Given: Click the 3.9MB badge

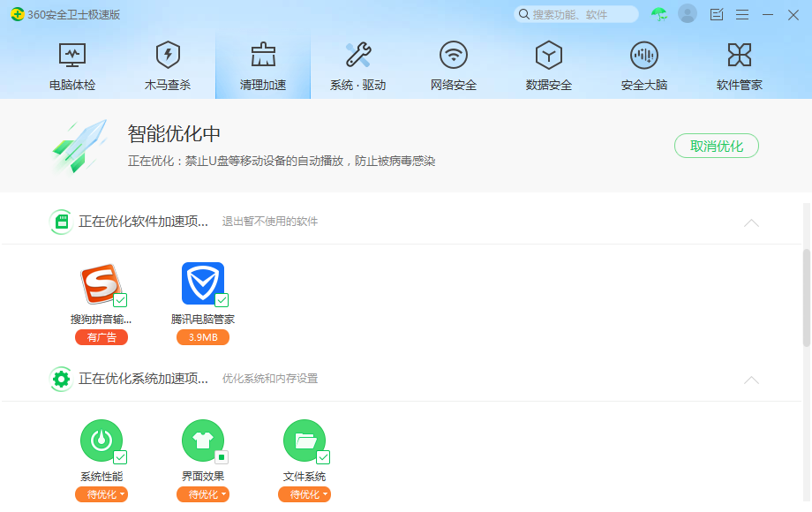Looking at the screenshot, I should [203, 337].
